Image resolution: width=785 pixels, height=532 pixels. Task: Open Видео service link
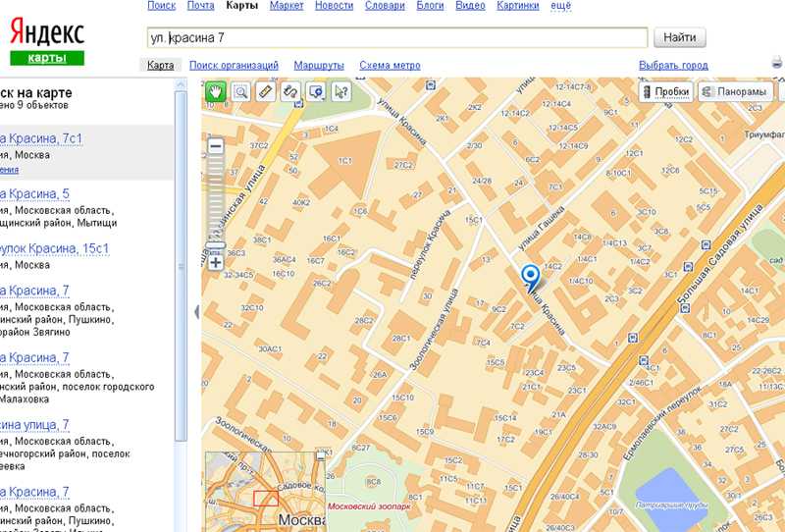point(470,6)
